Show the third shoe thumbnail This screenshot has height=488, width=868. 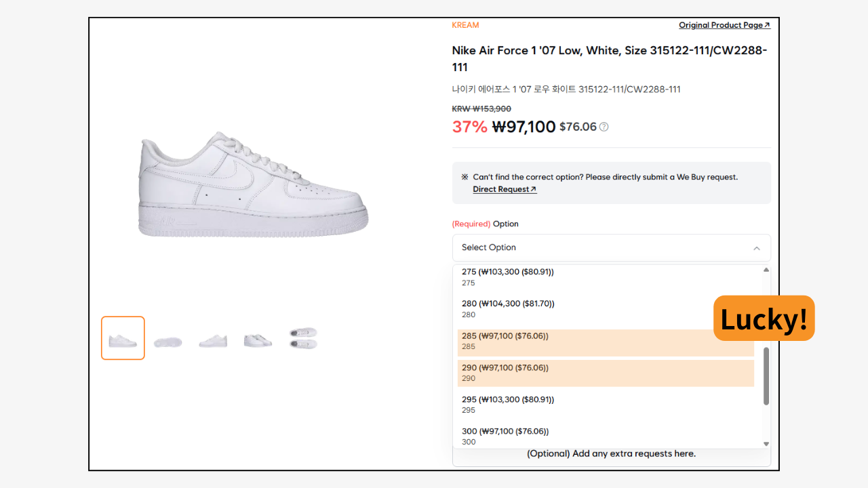pyautogui.click(x=213, y=341)
